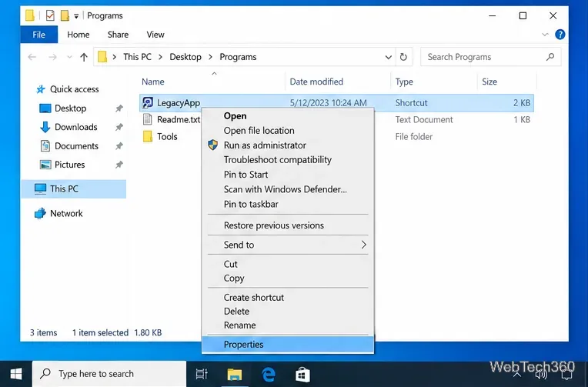Open Task View on the taskbar

click(202, 374)
